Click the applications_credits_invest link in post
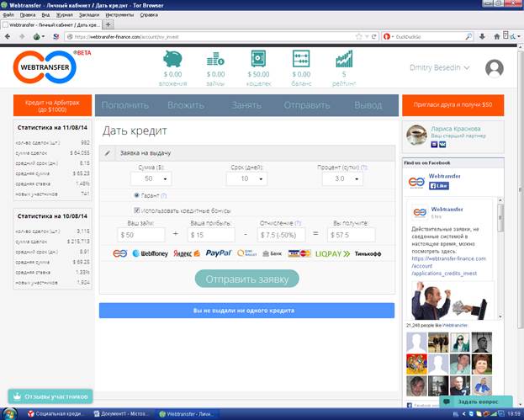Screen dimensions: 524x420 click(444, 274)
